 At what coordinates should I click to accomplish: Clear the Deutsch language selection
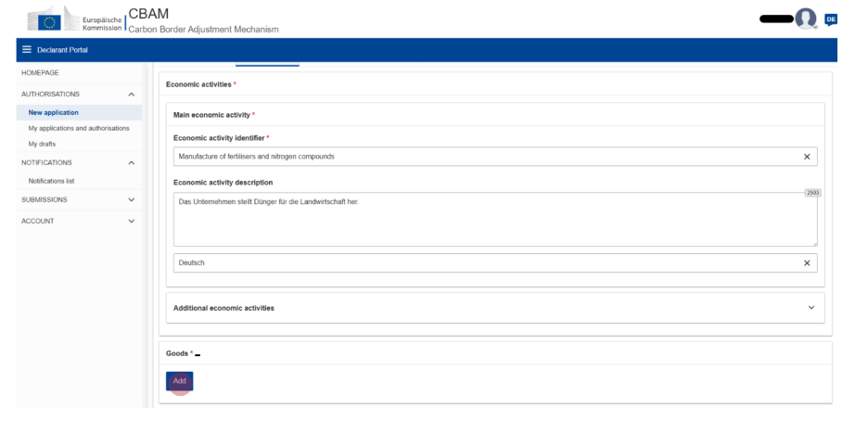point(806,263)
